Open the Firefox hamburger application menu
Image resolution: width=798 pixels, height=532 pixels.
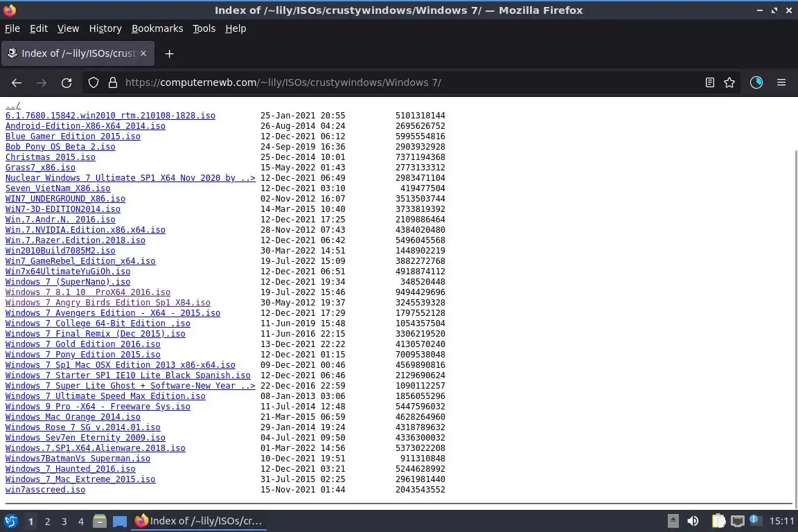pos(781,82)
